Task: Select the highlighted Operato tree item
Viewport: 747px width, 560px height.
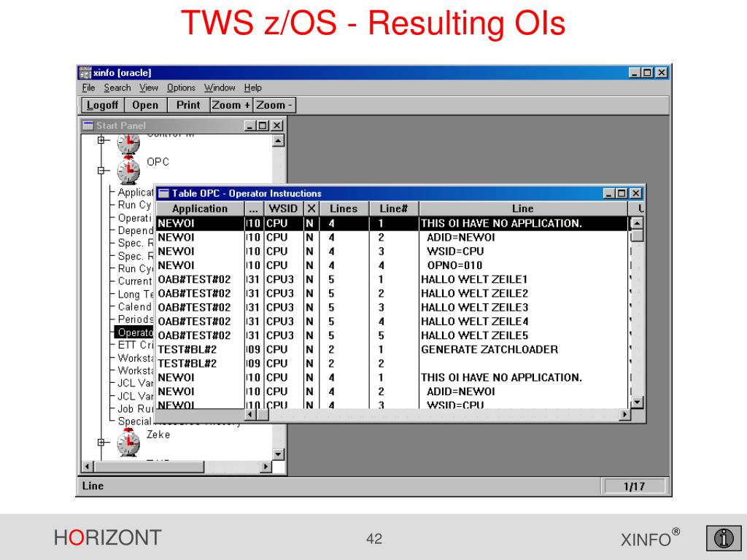Action: point(134,332)
